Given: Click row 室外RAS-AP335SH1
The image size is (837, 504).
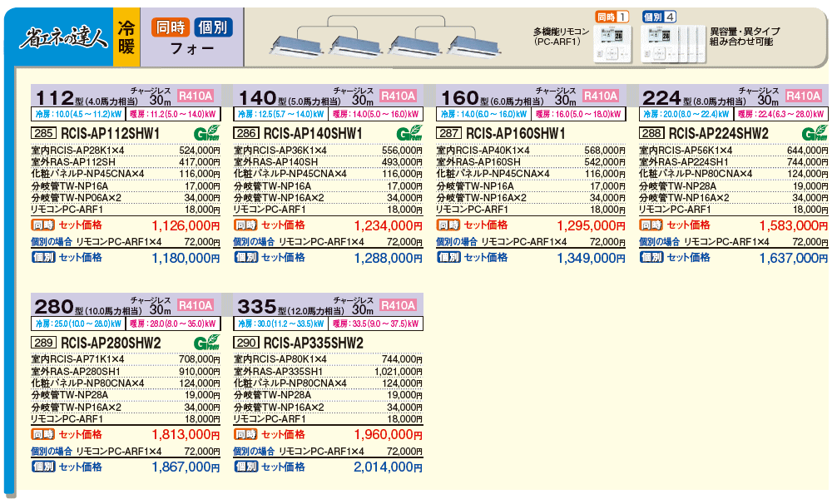Looking at the screenshot, I should tap(329, 372).
